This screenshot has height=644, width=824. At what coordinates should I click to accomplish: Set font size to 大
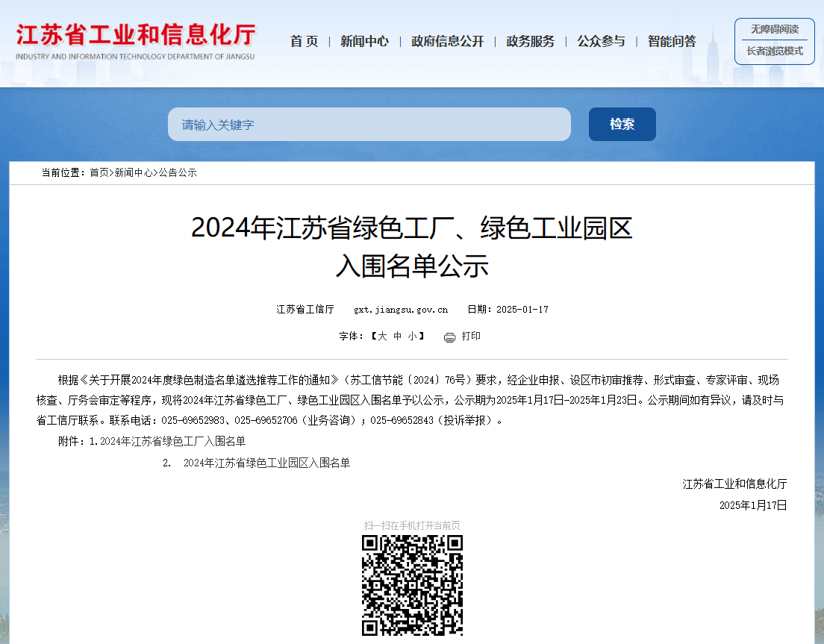(382, 337)
